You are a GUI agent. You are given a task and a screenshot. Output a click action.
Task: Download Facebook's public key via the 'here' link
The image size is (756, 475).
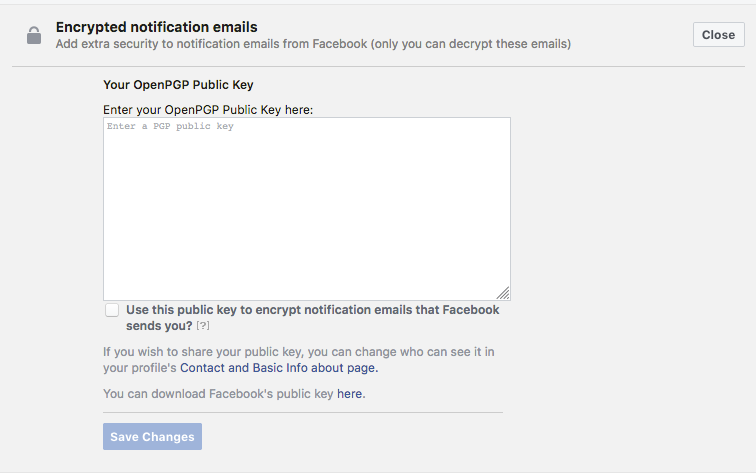coord(351,394)
